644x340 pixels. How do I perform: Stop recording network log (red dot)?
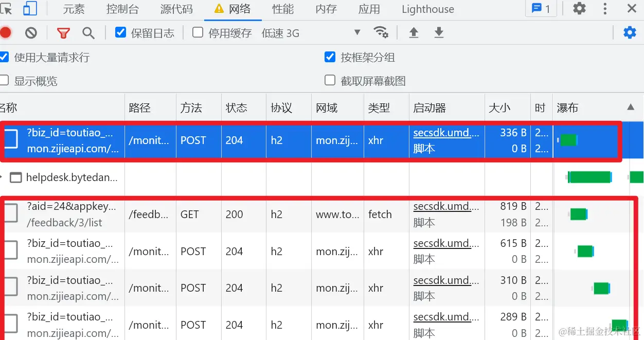click(5, 33)
